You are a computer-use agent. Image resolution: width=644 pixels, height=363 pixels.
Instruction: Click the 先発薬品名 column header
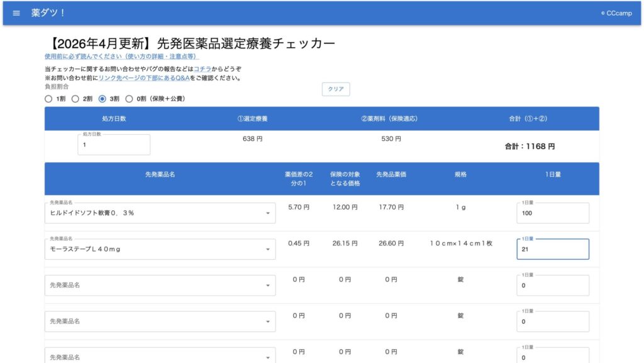tap(160, 174)
